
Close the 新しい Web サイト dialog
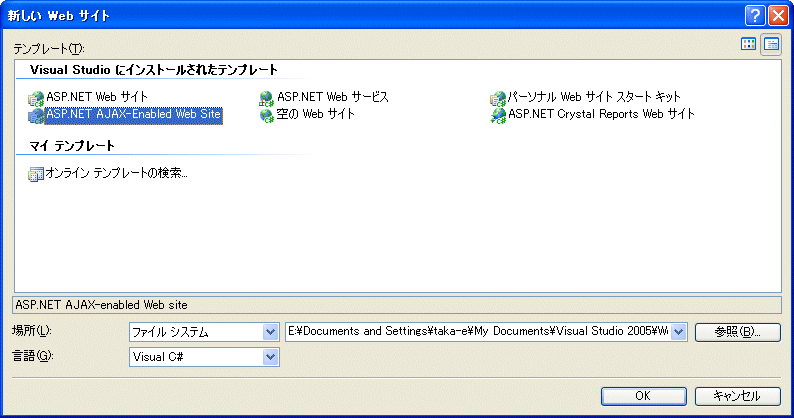[778, 15]
